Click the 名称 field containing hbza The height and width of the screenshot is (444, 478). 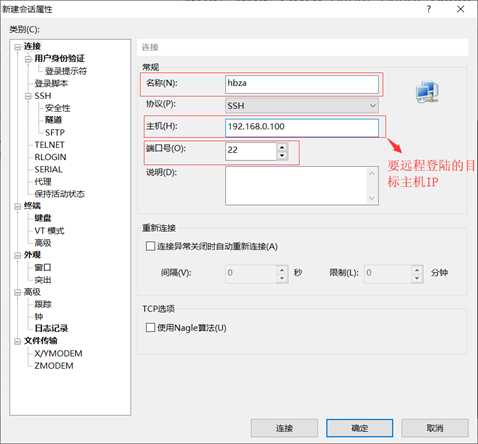(x=302, y=84)
